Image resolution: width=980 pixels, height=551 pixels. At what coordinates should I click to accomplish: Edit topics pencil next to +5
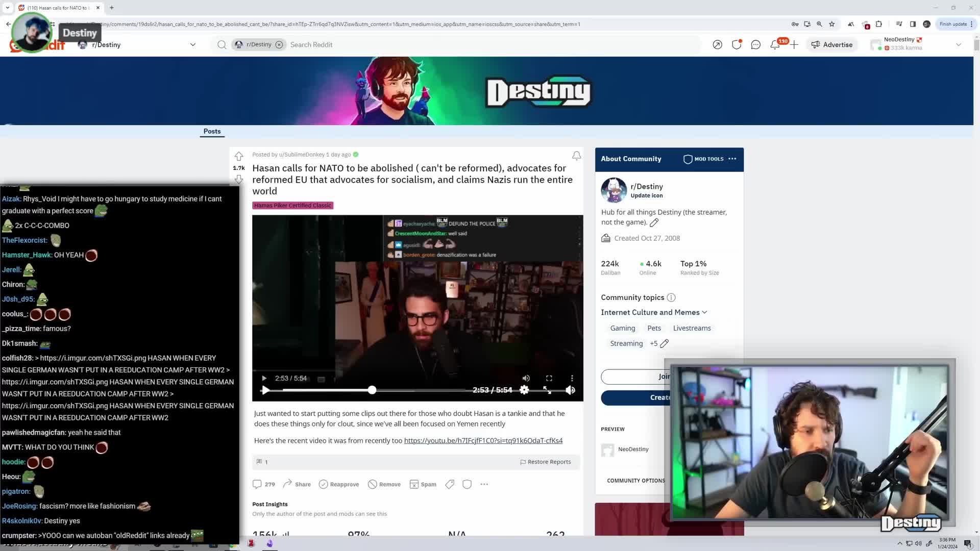(664, 343)
